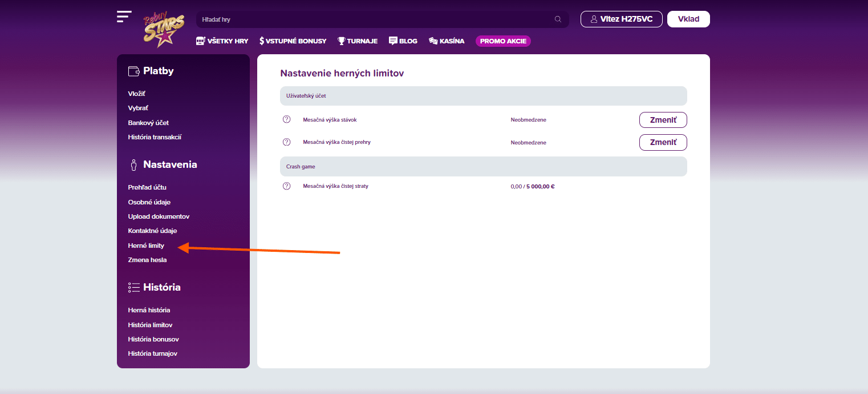The width and height of the screenshot is (868, 394).
Task: Click the Nastavenia person icon
Action: click(133, 165)
